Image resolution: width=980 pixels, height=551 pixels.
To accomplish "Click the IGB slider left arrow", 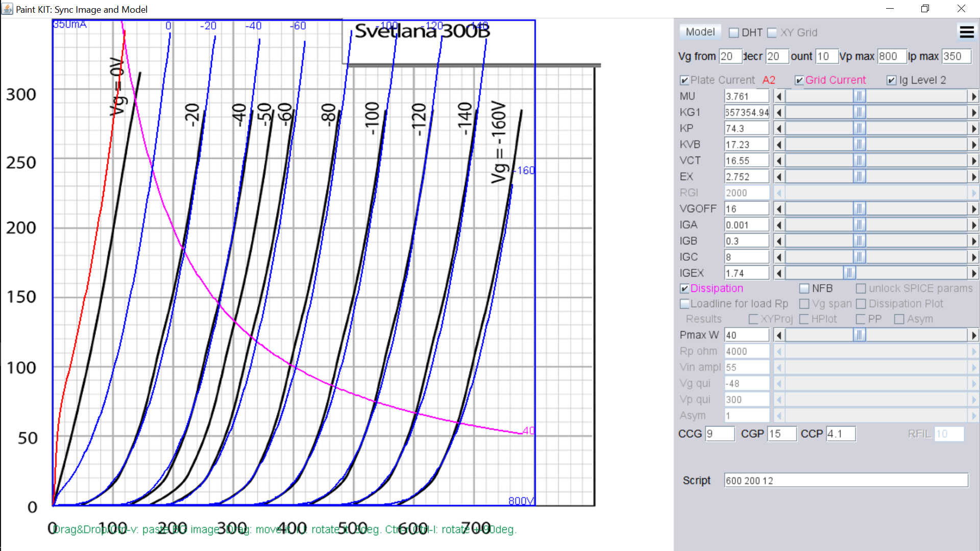I will 779,241.
